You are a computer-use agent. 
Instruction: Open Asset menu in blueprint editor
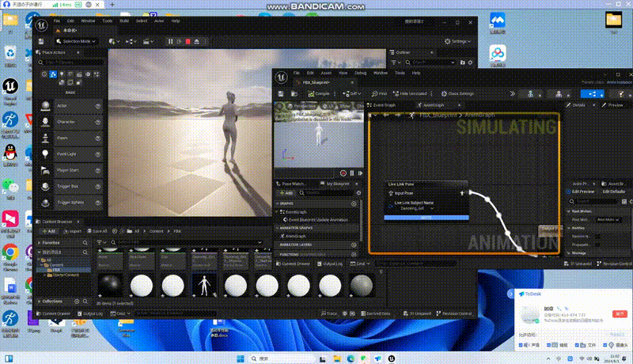click(326, 73)
